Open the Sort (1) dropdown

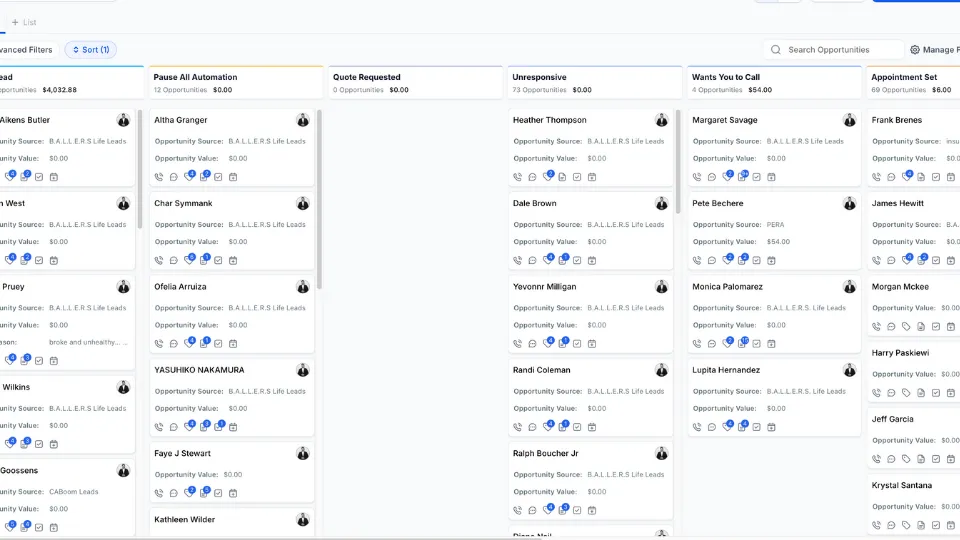coord(91,50)
